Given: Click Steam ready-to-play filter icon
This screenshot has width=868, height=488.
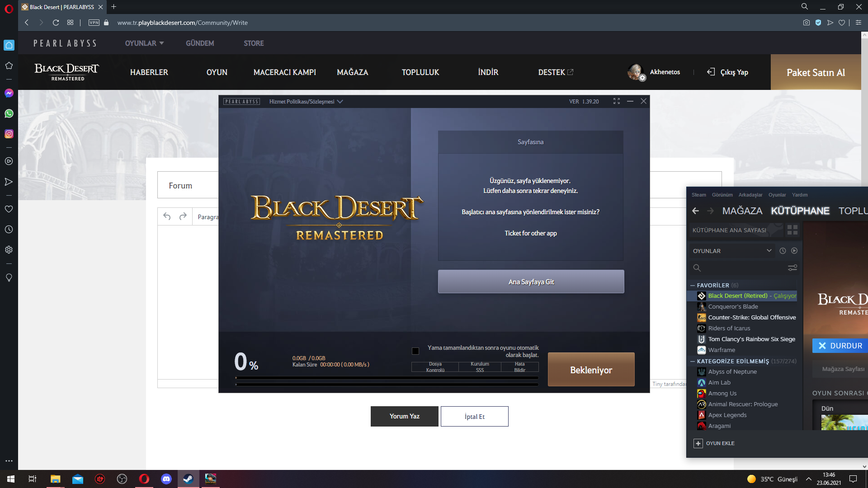Looking at the screenshot, I should [x=794, y=251].
